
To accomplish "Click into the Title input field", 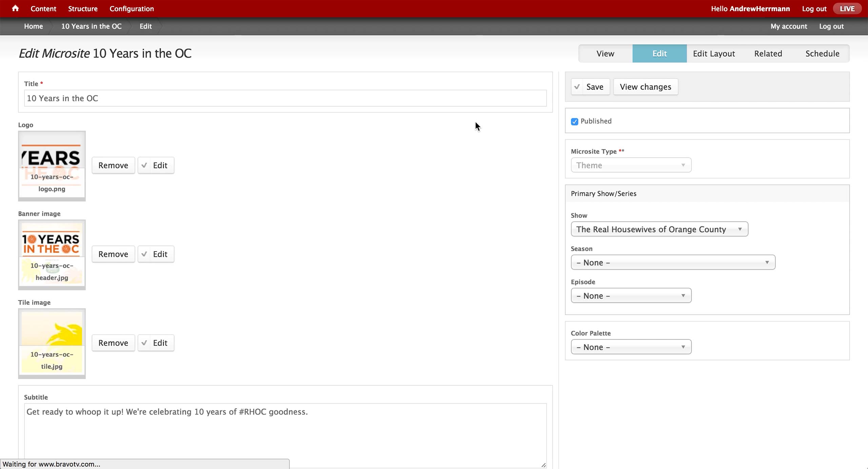I will point(285,98).
